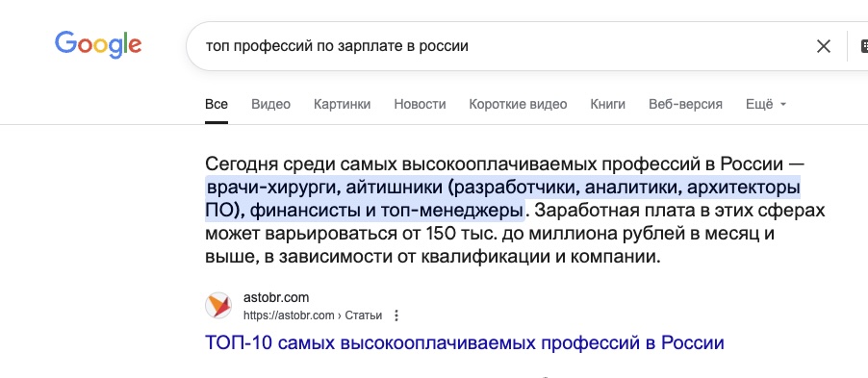Image resolution: width=868 pixels, height=378 pixels.
Task: Go to the Короткие видео tab
Action: tap(518, 104)
